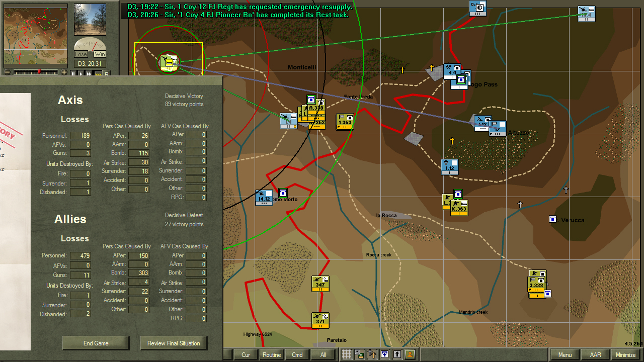Toggle the Cmd filter button
Image resolution: width=644 pixels, height=362 pixels.
click(x=297, y=354)
